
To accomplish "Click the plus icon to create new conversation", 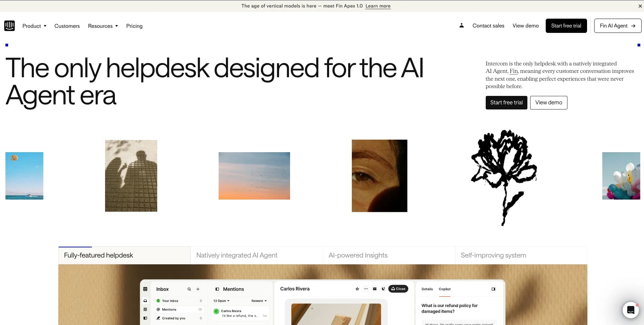I will [198, 289].
